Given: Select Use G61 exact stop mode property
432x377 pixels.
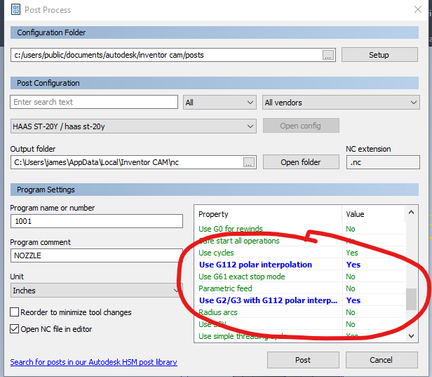Looking at the screenshot, I should 242,277.
